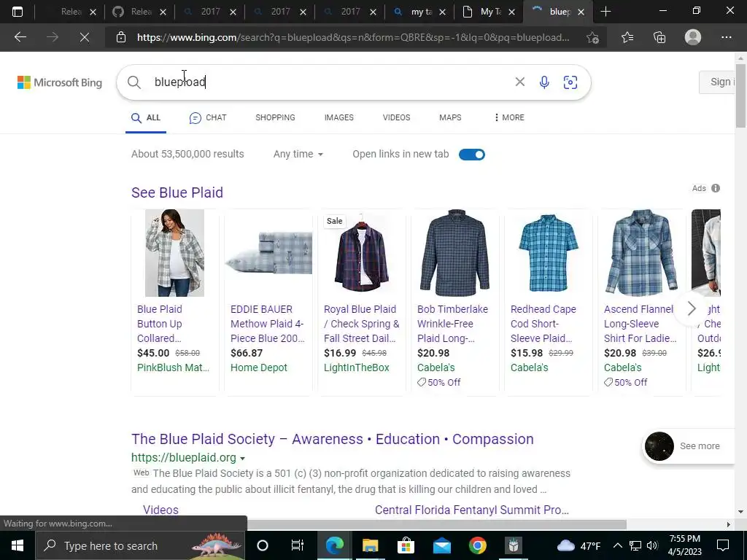Open the weather widget showing 47°F
This screenshot has height=560, width=747.
point(578,545)
